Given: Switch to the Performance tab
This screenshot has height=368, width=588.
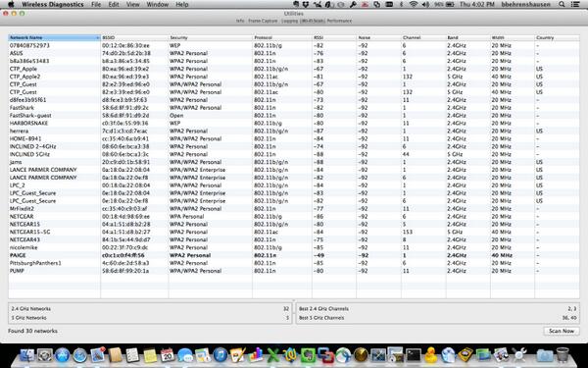Looking at the screenshot, I should click(x=339, y=21).
